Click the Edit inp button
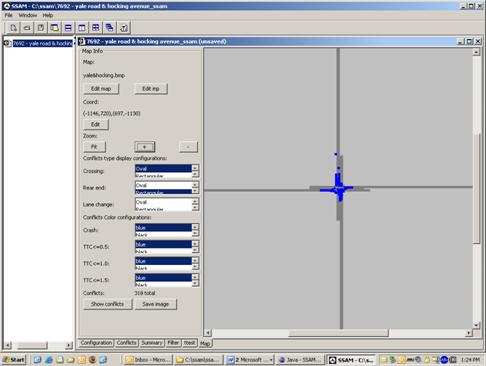This screenshot has height=366, width=486. (x=151, y=89)
